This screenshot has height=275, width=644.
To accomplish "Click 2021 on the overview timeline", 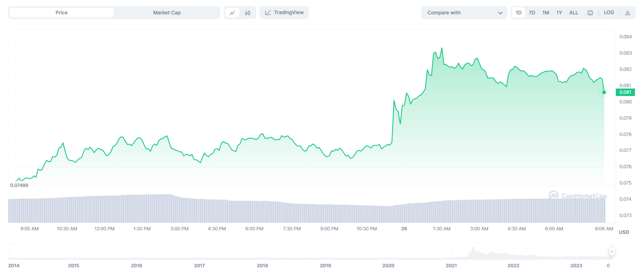I will pyautogui.click(x=451, y=266).
